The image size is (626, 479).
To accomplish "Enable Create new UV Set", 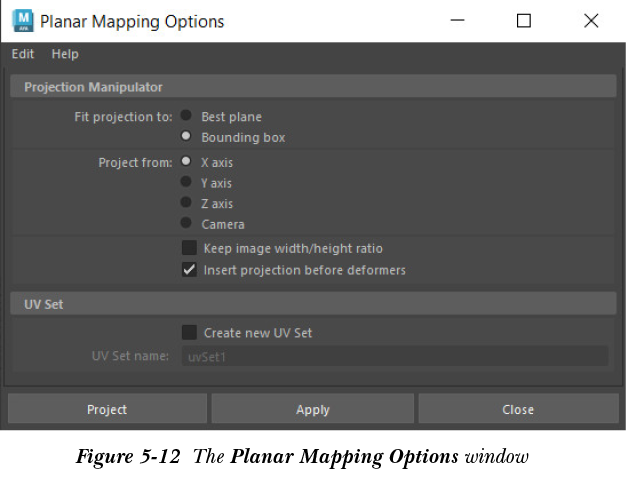I will click(x=189, y=332).
